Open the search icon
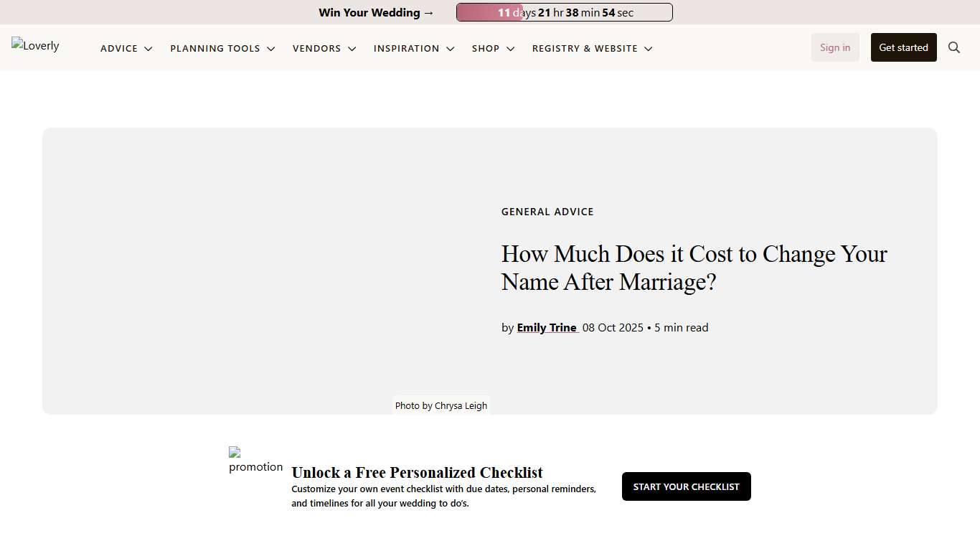 (954, 47)
